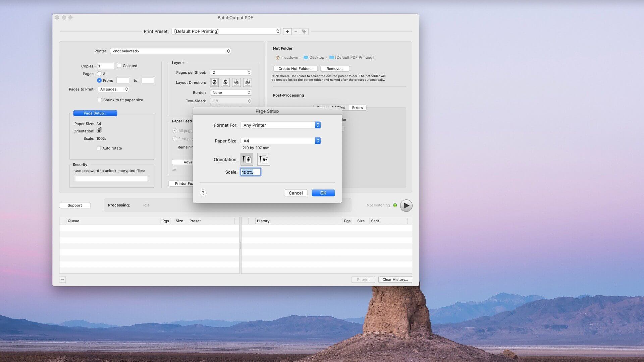
Task: Select the From pages radio button
Action: click(x=99, y=80)
